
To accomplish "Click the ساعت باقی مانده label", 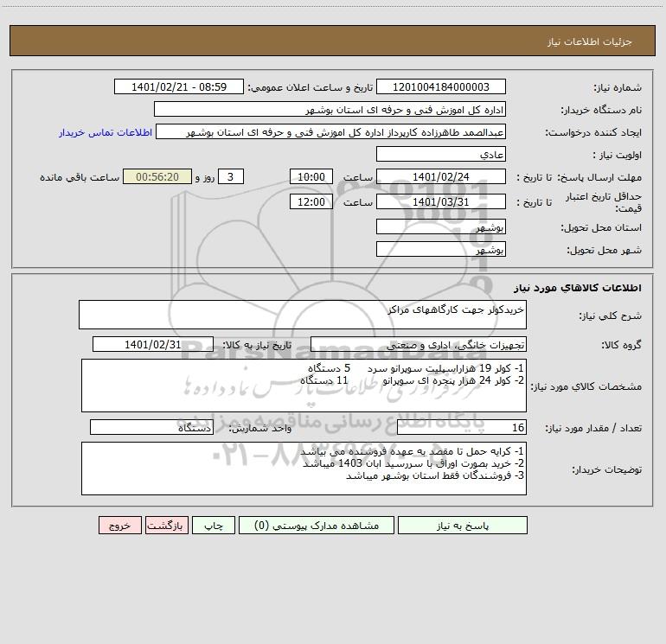I will 80,177.
